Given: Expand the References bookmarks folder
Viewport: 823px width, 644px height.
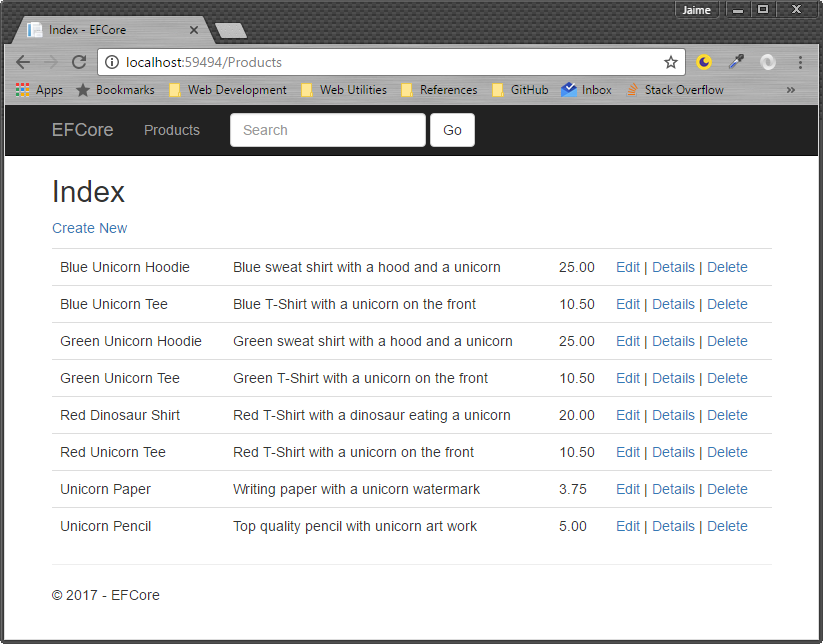Looking at the screenshot, I should pyautogui.click(x=439, y=90).
